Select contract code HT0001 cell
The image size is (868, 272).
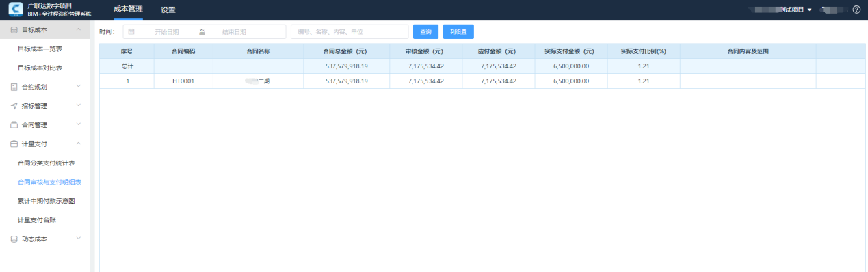click(183, 81)
